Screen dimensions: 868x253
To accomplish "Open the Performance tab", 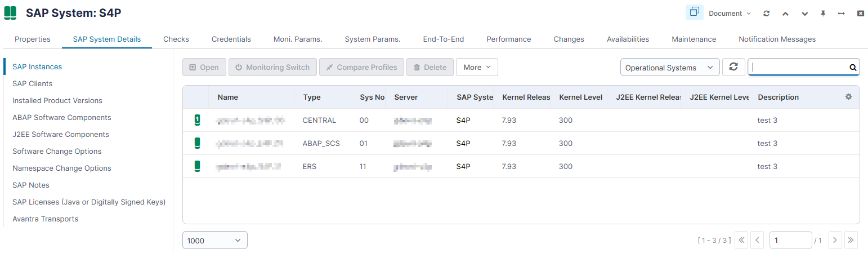I will pyautogui.click(x=509, y=39).
